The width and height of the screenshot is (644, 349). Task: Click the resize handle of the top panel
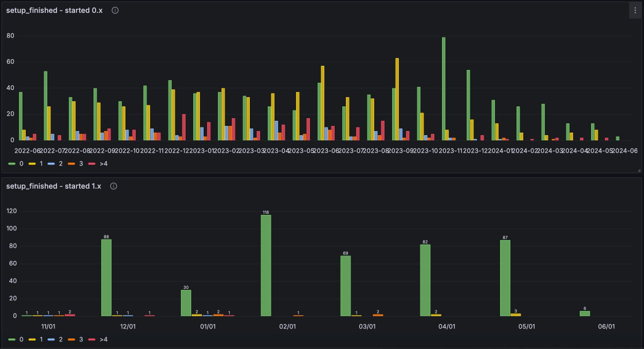point(639,170)
